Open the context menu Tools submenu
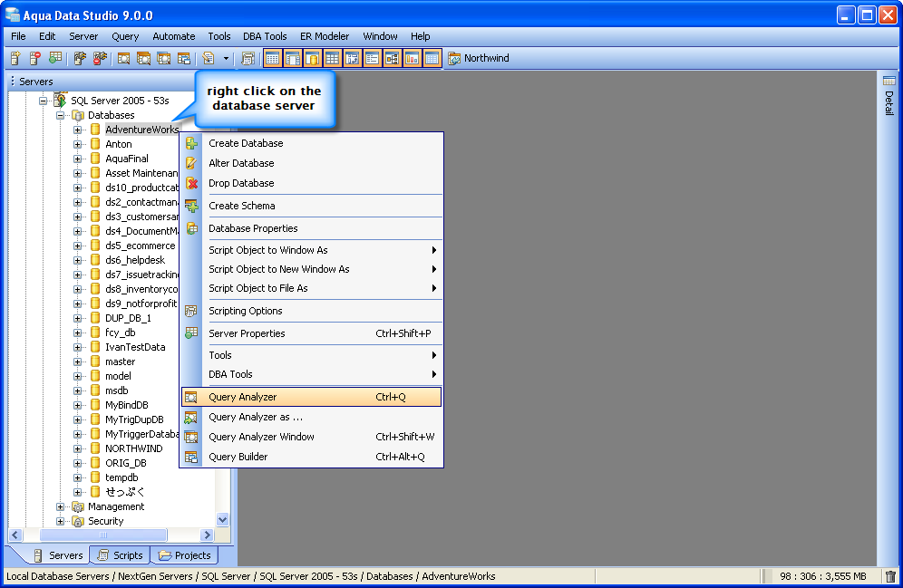The height and width of the screenshot is (588, 903). 312,355
